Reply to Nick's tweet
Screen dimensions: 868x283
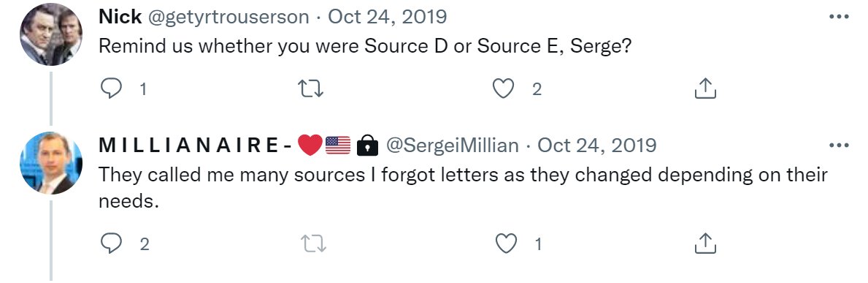[111, 88]
